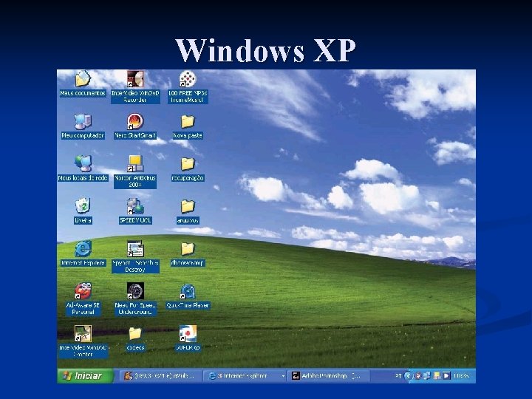
Task: Click the rightmost tray icon before clock
Action: click(x=446, y=375)
